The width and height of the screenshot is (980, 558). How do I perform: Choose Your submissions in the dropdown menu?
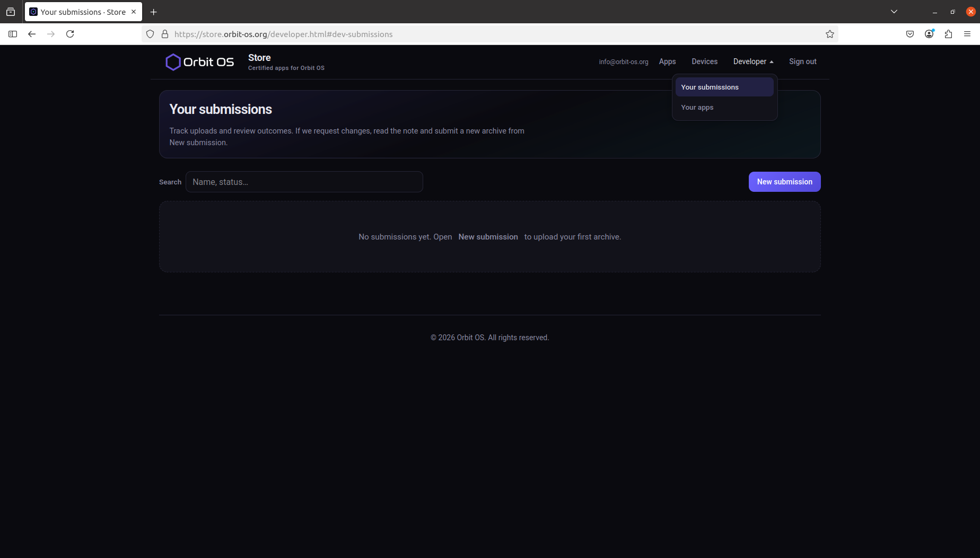point(710,87)
